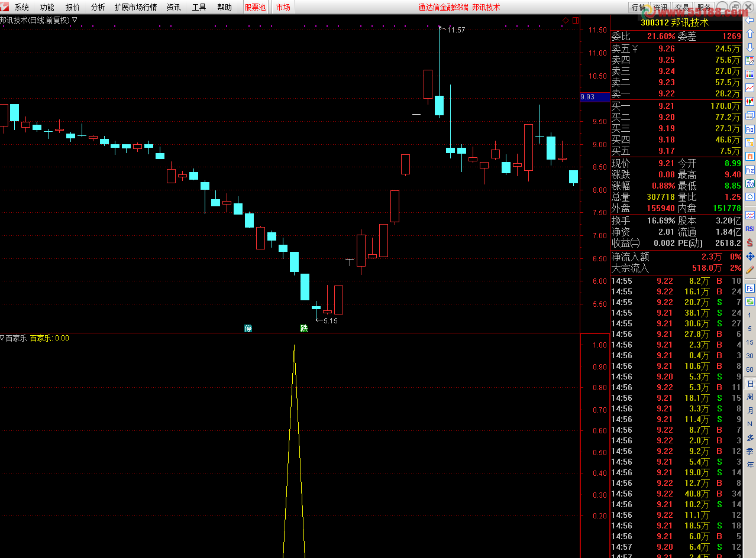The width and height of the screenshot is (756, 558).
Task: Switch to 60-minute period
Action: point(749,369)
